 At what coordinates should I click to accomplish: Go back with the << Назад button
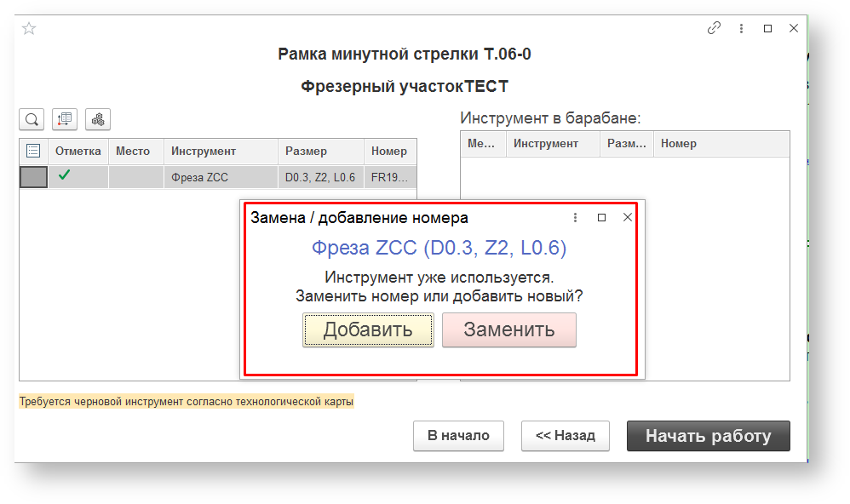coord(565,436)
